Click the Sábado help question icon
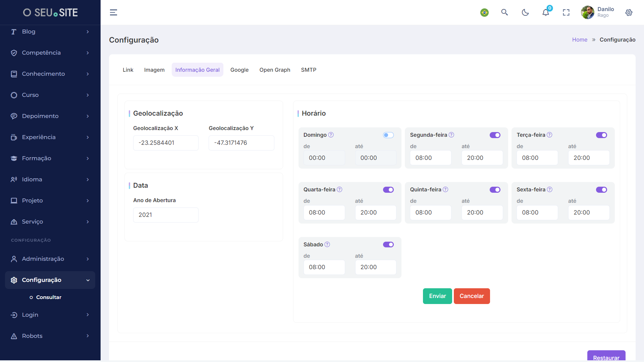This screenshot has height=362, width=644. click(x=327, y=244)
